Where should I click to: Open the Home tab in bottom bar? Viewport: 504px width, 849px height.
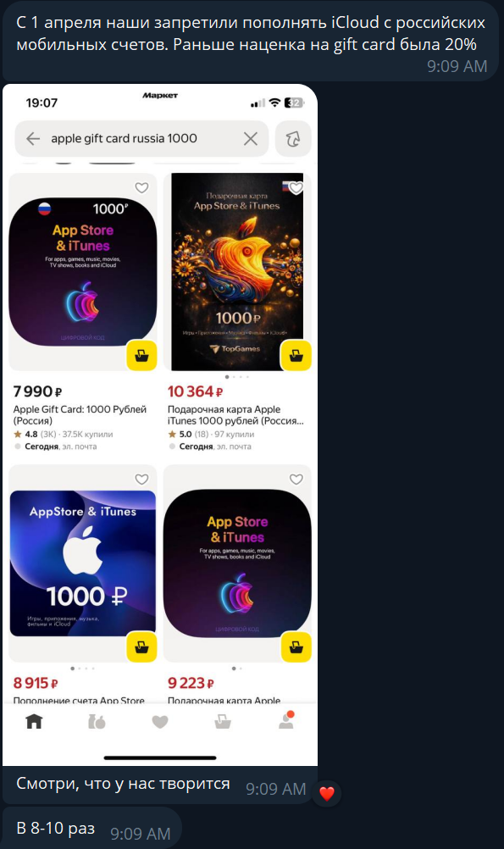34,721
